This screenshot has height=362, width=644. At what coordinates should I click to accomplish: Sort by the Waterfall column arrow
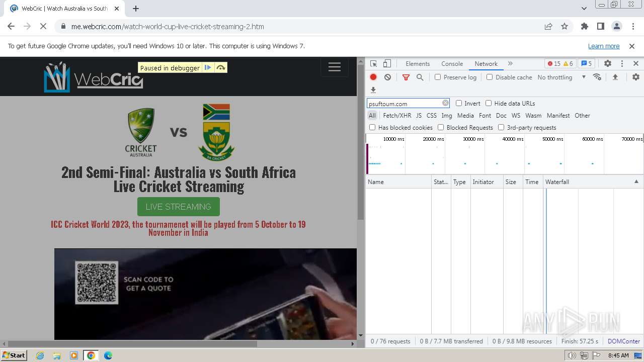click(636, 182)
